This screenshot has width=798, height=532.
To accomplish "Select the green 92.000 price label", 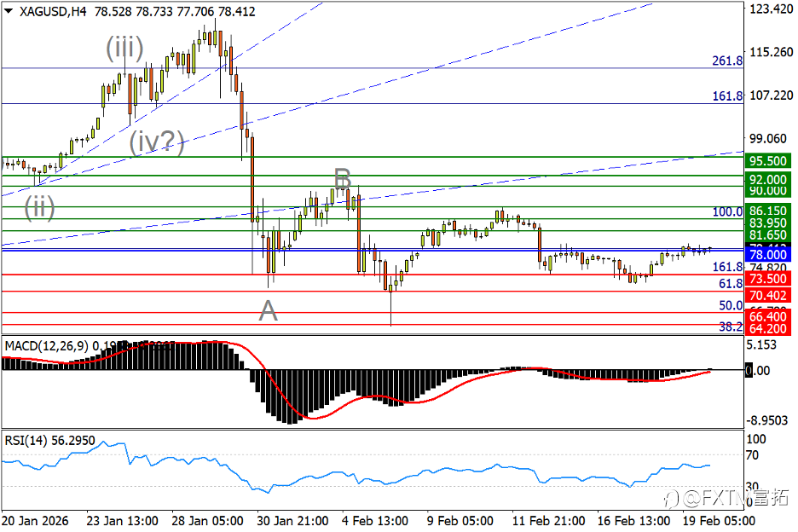I will [x=768, y=179].
